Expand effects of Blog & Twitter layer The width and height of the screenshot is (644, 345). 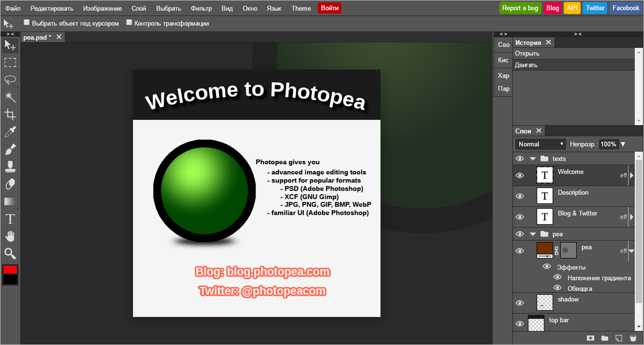[x=631, y=217]
